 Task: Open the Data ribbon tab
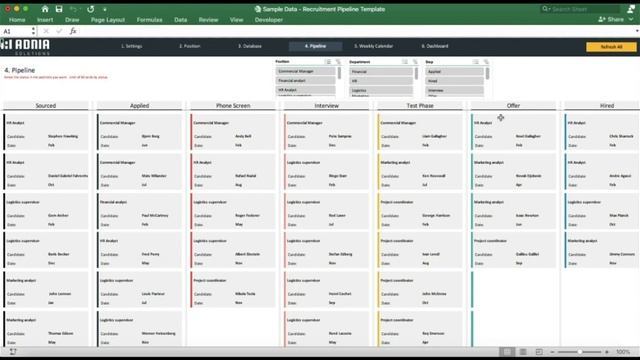tap(180, 20)
